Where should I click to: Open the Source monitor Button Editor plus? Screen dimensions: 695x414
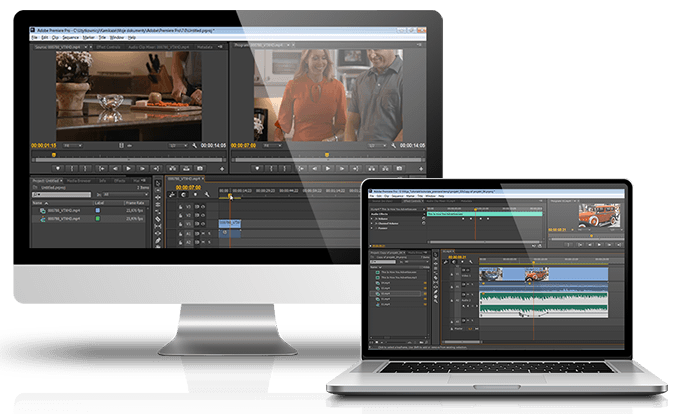point(222,169)
